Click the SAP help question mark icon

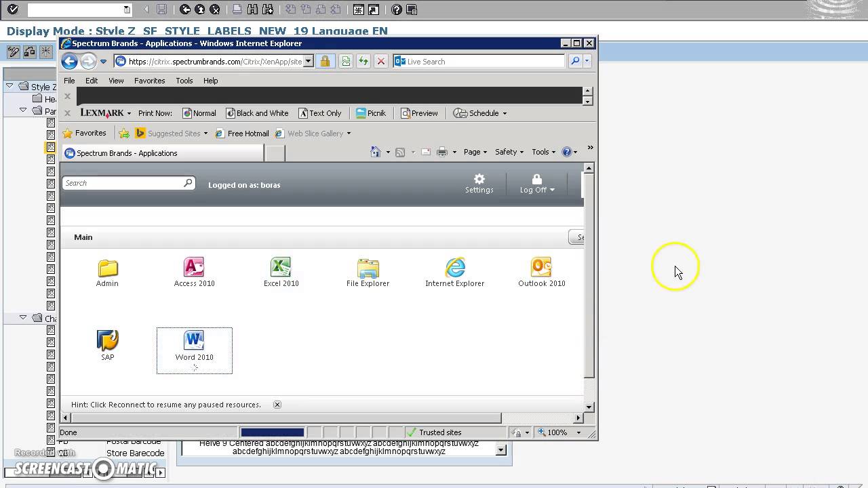point(397,9)
